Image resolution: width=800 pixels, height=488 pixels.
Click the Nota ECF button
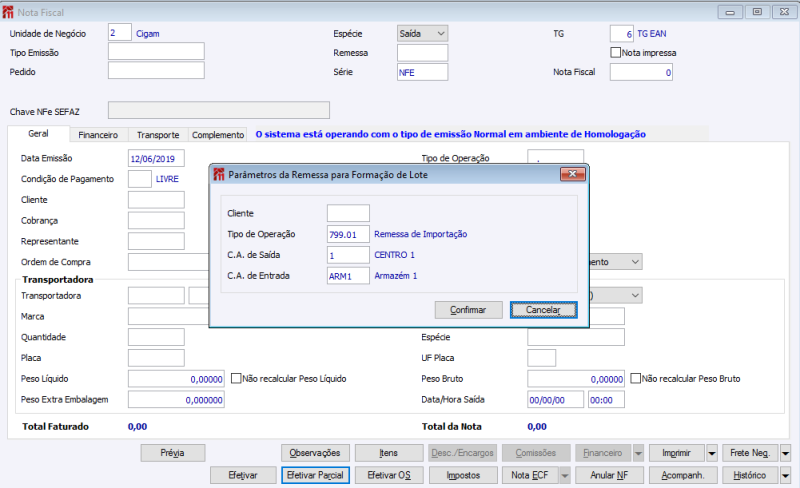pos(530,475)
